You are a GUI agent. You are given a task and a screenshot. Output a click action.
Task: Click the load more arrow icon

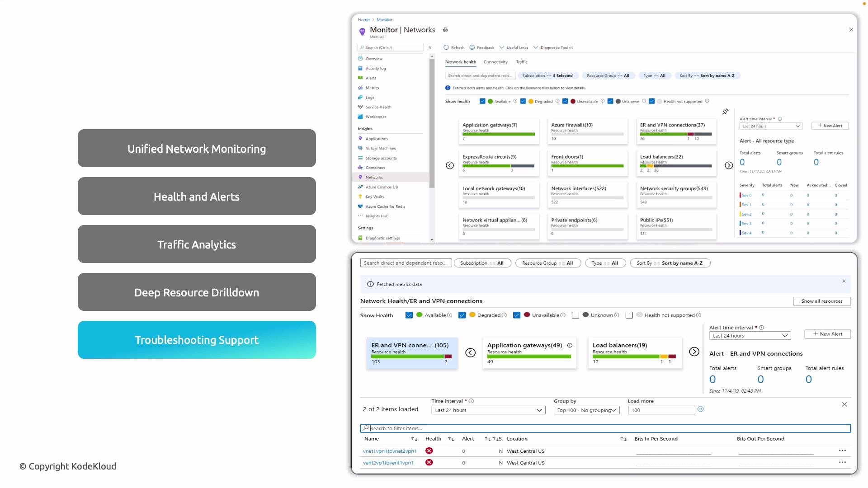pyautogui.click(x=701, y=409)
